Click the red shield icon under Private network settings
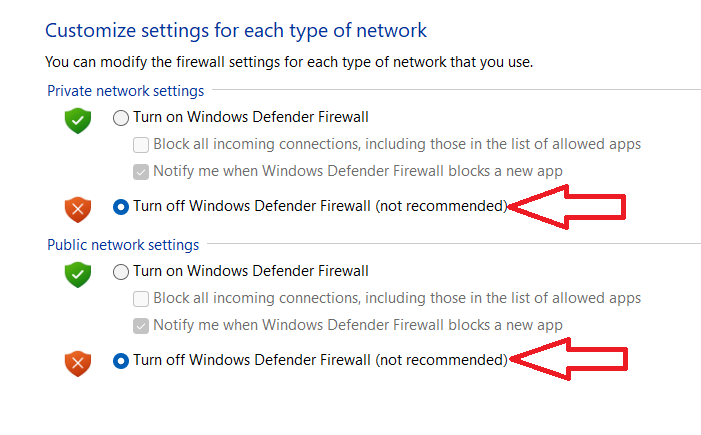The width and height of the screenshot is (701, 435). (78, 208)
